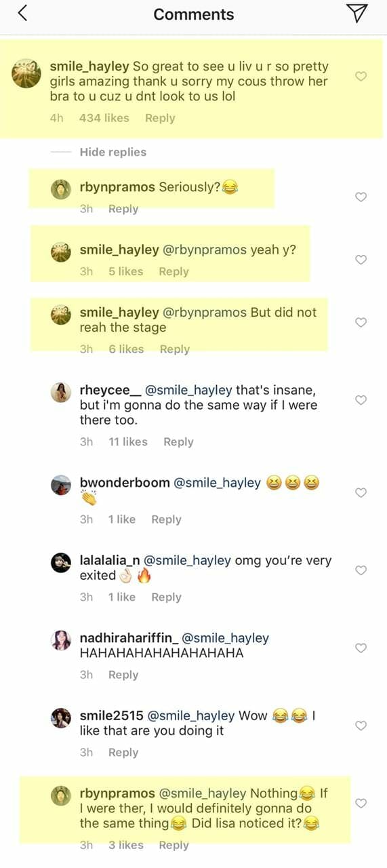Open direct messages via paper plane icon
The image size is (387, 868).
pos(357,13)
